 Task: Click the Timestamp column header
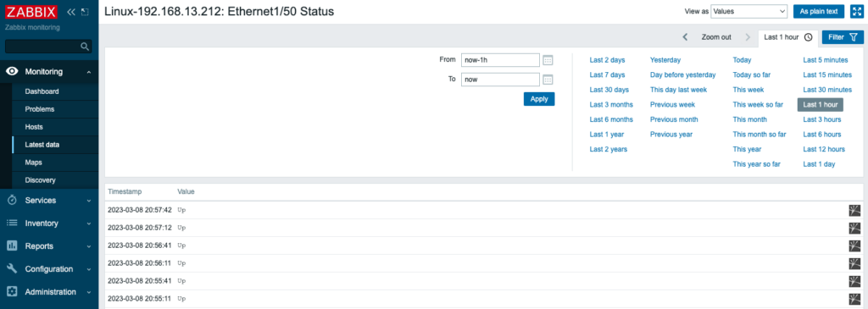tap(125, 192)
